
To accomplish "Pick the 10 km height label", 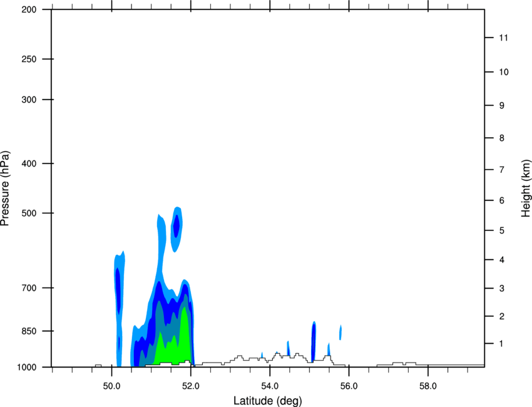I will point(504,72).
